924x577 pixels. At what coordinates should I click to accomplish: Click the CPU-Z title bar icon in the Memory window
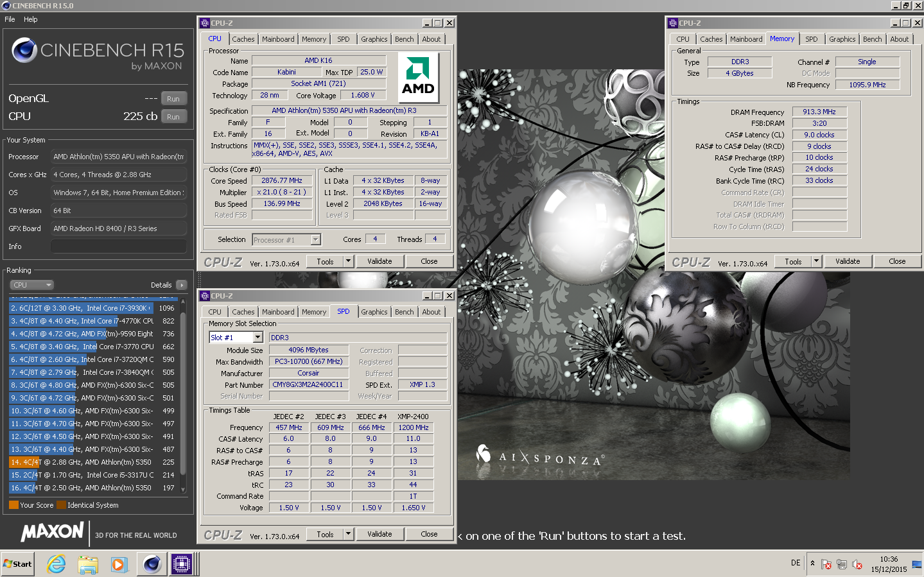674,23
